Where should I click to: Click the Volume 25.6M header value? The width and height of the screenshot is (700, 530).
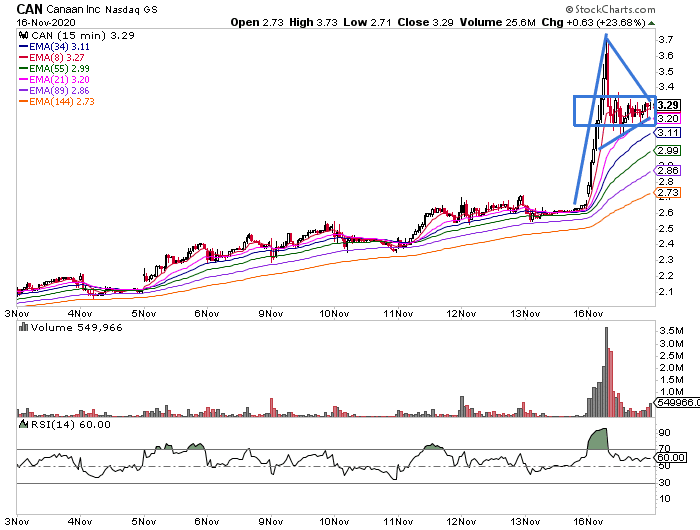pos(497,22)
